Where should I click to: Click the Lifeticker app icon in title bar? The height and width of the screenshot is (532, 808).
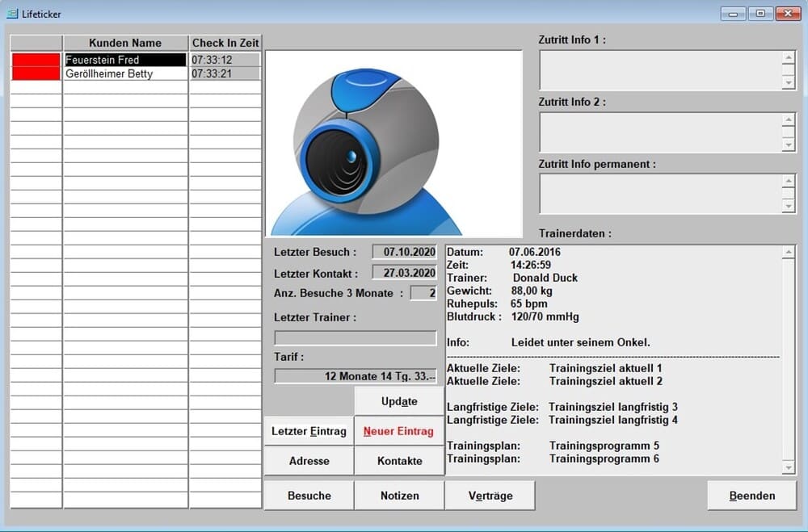point(11,14)
